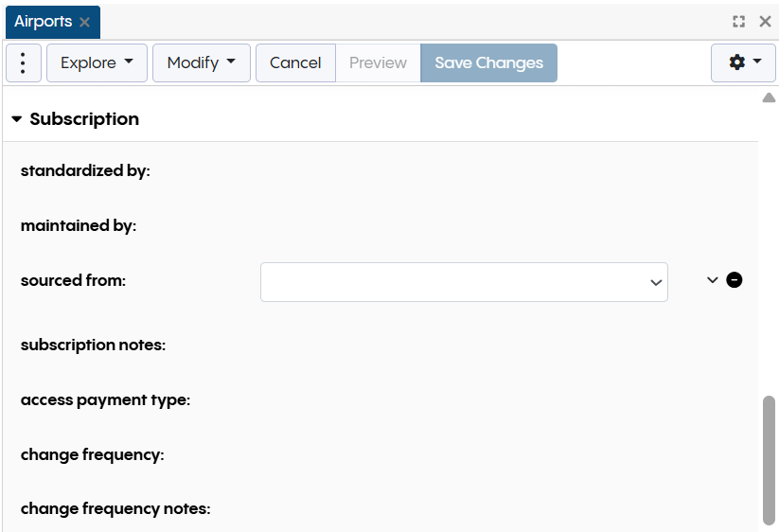779x532 pixels.
Task: Click the fullscreen expand panel icon
Action: point(738,22)
